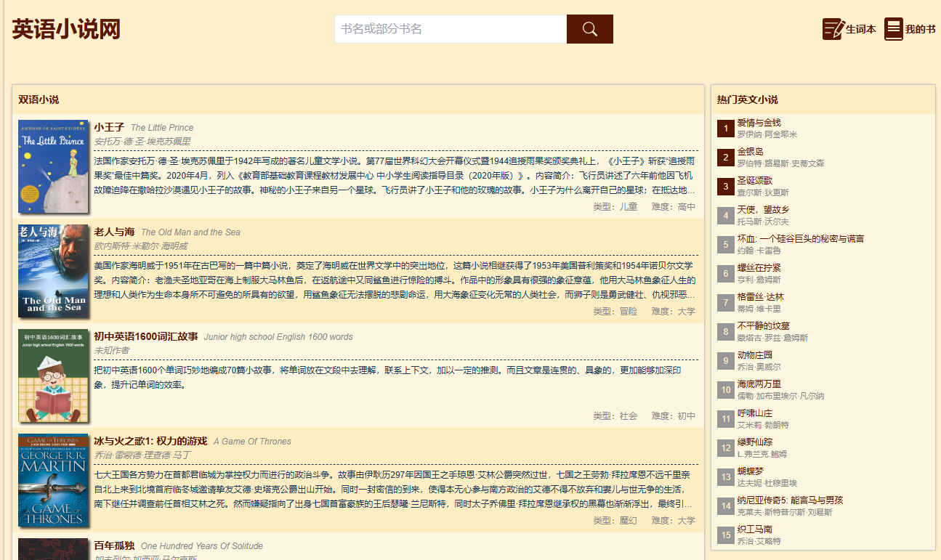Open hot novel 金银岛
941x560 pixels.
tap(751, 152)
